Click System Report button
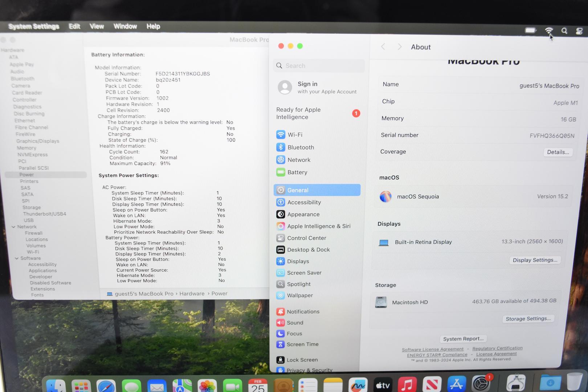The image size is (588, 392). click(x=463, y=339)
